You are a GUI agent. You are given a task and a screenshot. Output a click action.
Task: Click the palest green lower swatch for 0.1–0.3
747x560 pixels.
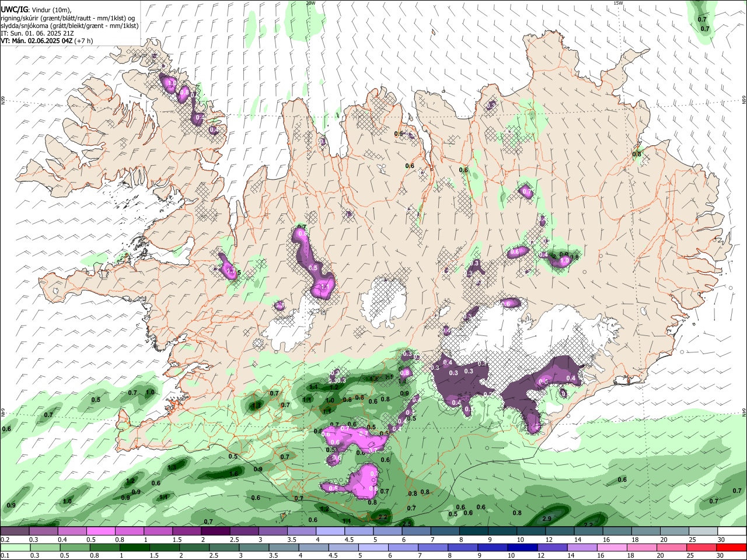[x=15, y=548]
